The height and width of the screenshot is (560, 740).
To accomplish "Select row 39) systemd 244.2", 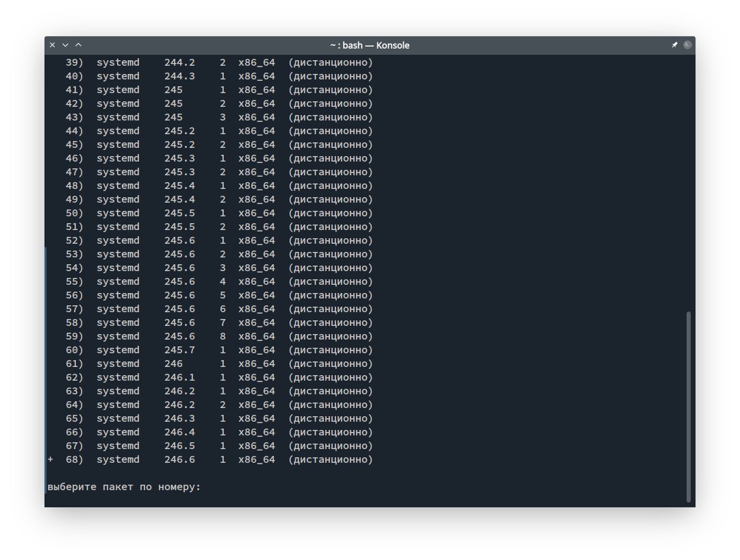I will point(219,62).
